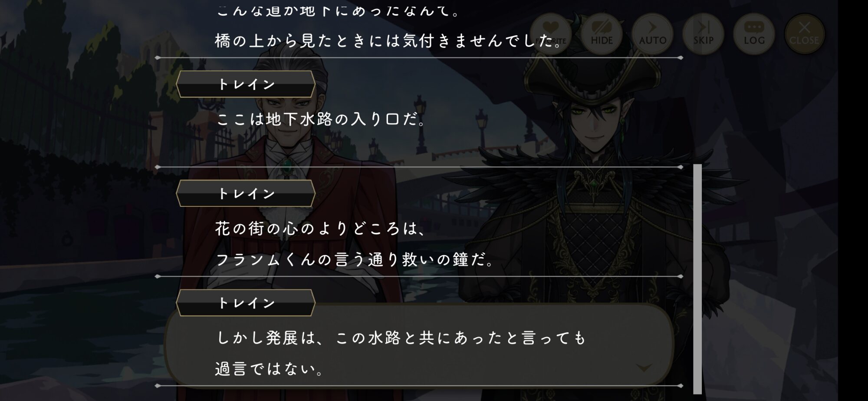Tap the line 過言ではない in the dialogue box
This screenshot has width=868, height=401.
270,369
